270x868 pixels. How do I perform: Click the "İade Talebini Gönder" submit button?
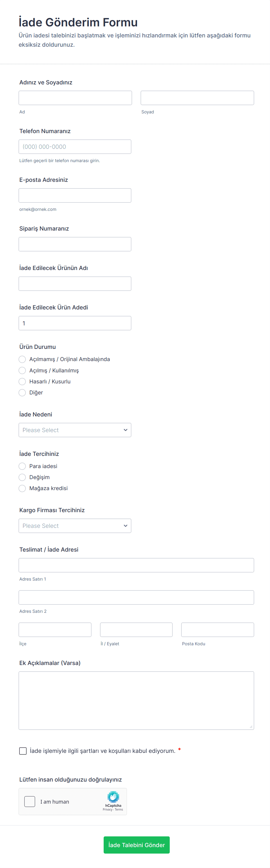(136, 845)
